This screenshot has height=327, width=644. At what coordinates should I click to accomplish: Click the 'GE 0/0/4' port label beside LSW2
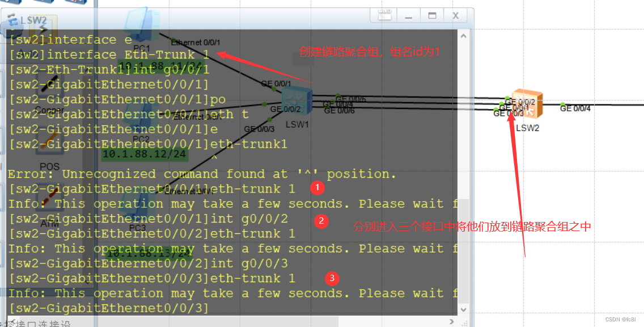click(575, 108)
